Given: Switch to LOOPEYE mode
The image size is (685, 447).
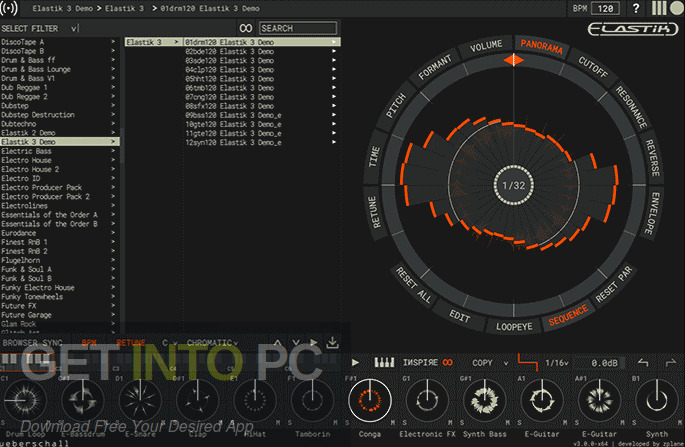Looking at the screenshot, I should (x=514, y=327).
